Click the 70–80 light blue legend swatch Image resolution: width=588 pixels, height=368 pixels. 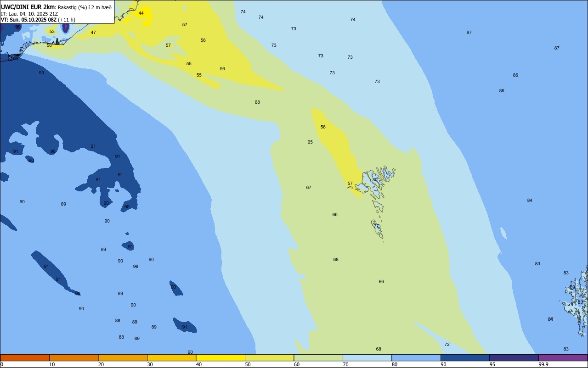pyautogui.click(x=367, y=357)
